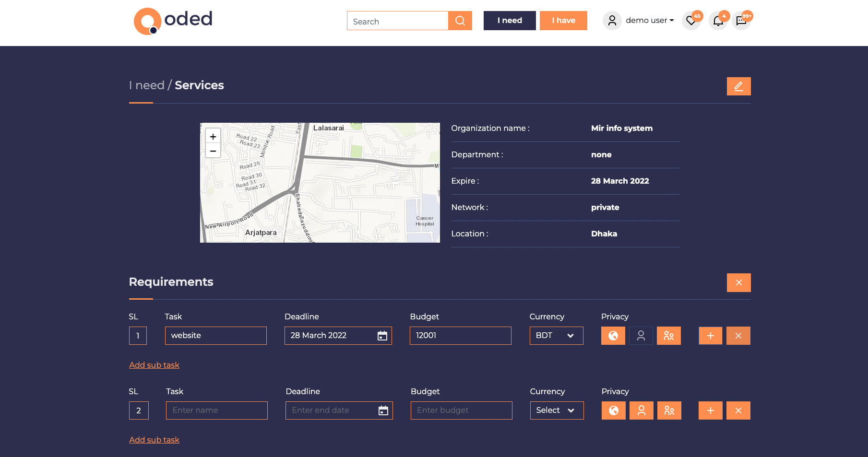Open the favorites heart icon

coord(691,21)
